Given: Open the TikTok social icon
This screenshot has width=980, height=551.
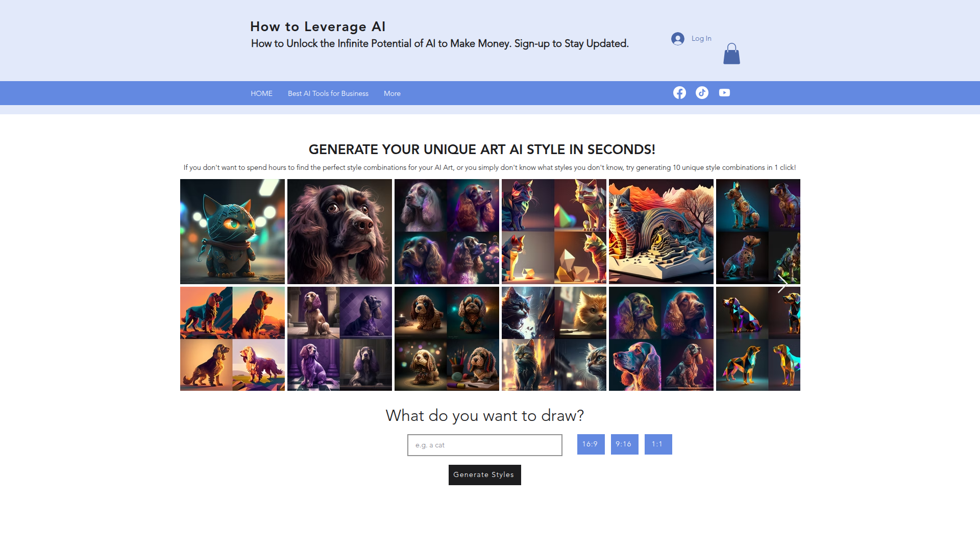Looking at the screenshot, I should pyautogui.click(x=702, y=93).
